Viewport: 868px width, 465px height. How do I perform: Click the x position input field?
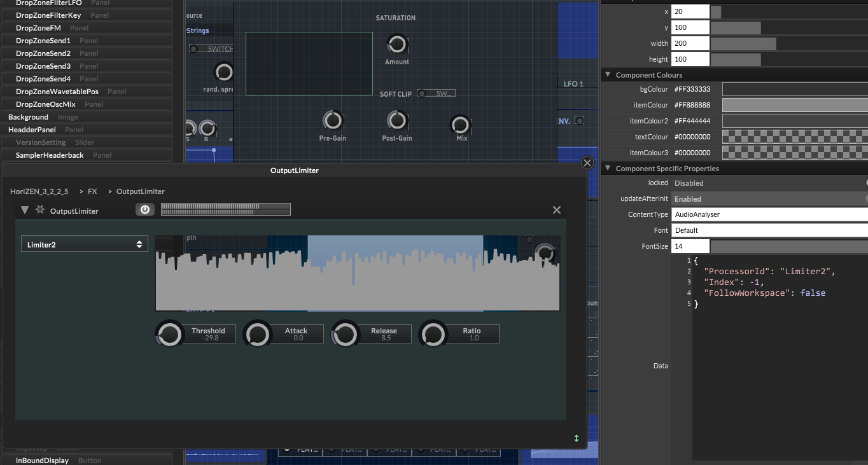[690, 11]
